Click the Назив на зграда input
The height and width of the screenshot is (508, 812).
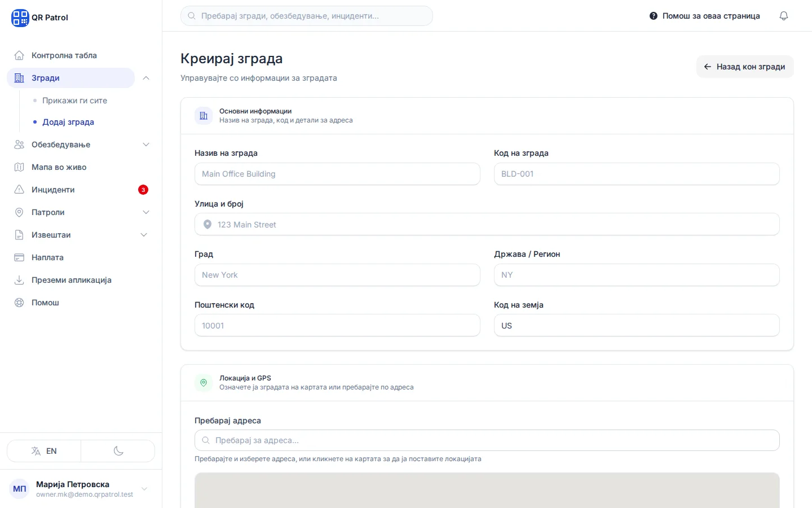tap(337, 174)
